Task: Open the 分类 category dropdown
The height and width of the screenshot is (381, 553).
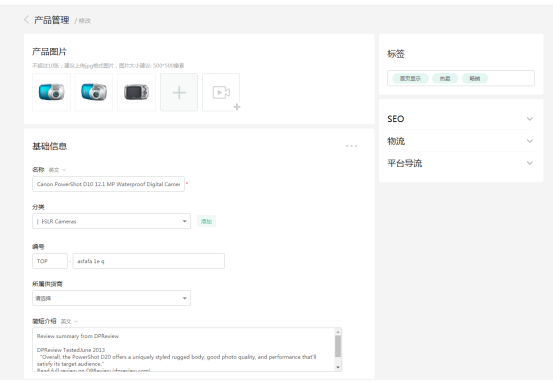Action: 111,221
